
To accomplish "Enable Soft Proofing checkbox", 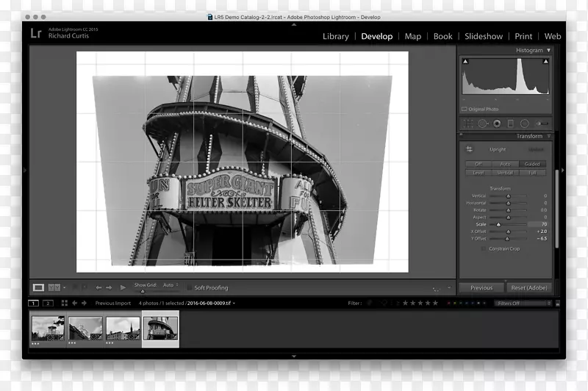I will pos(190,287).
